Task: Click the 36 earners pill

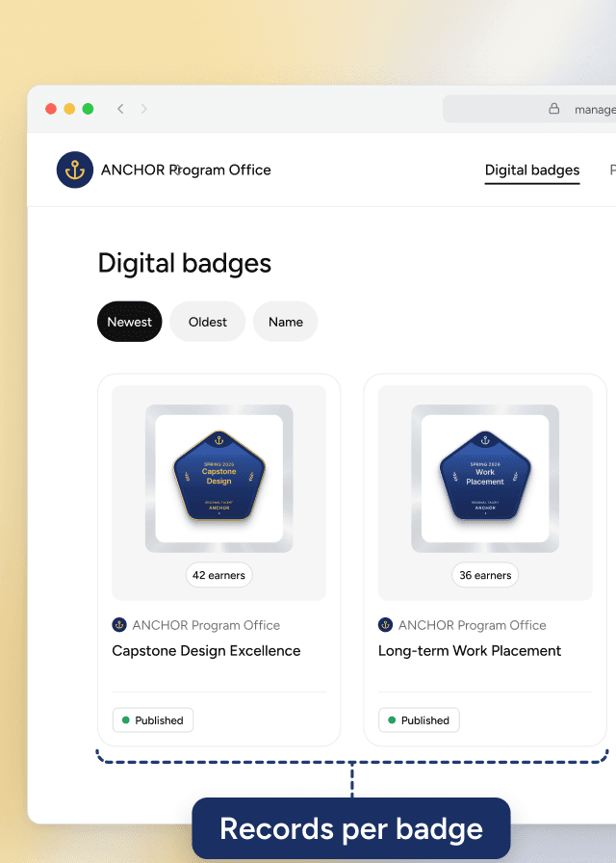Action: [485, 575]
